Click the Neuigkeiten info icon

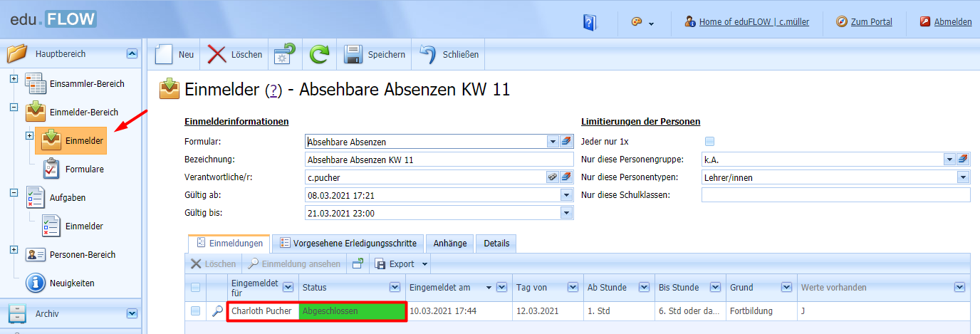(36, 283)
